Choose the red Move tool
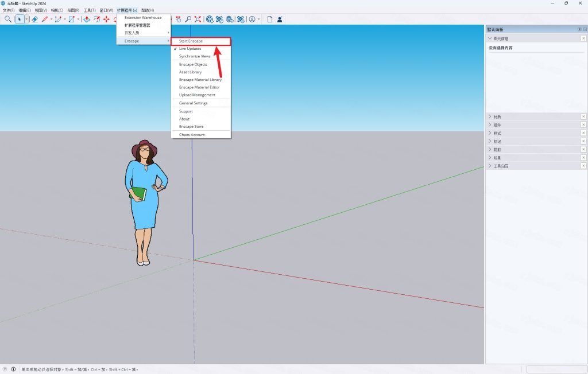The width and height of the screenshot is (588, 374). click(x=106, y=19)
